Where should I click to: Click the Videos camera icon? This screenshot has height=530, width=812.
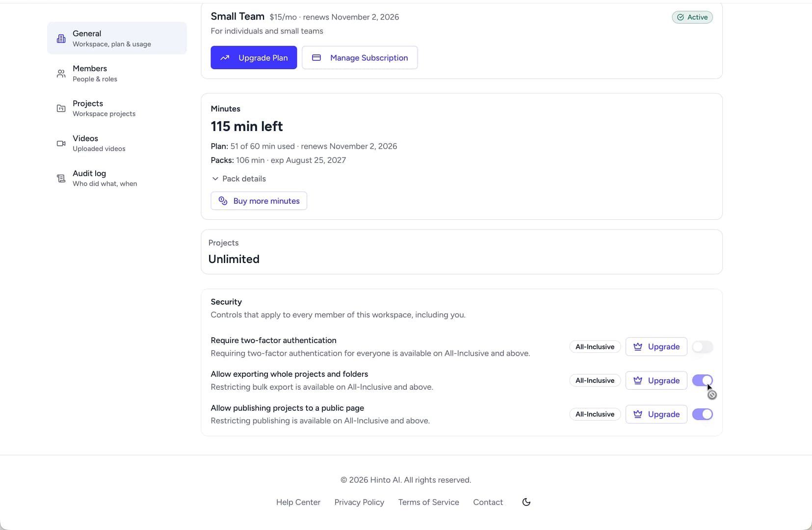pyautogui.click(x=61, y=143)
